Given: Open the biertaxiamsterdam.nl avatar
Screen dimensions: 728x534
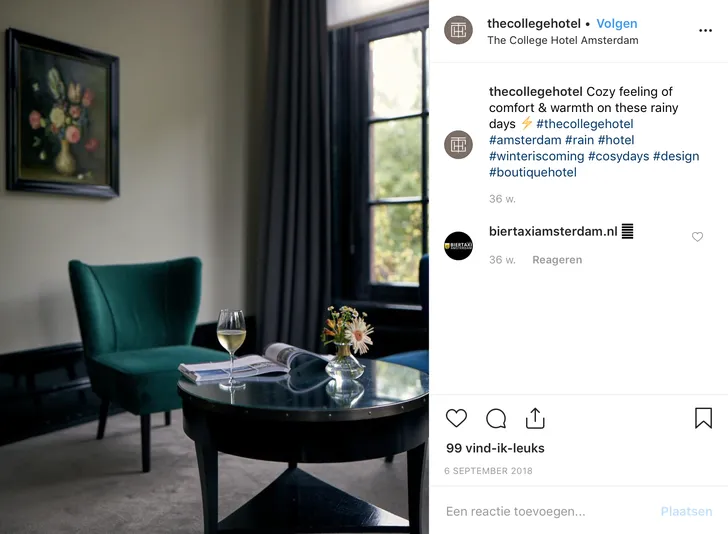Looking at the screenshot, I should point(458,246).
